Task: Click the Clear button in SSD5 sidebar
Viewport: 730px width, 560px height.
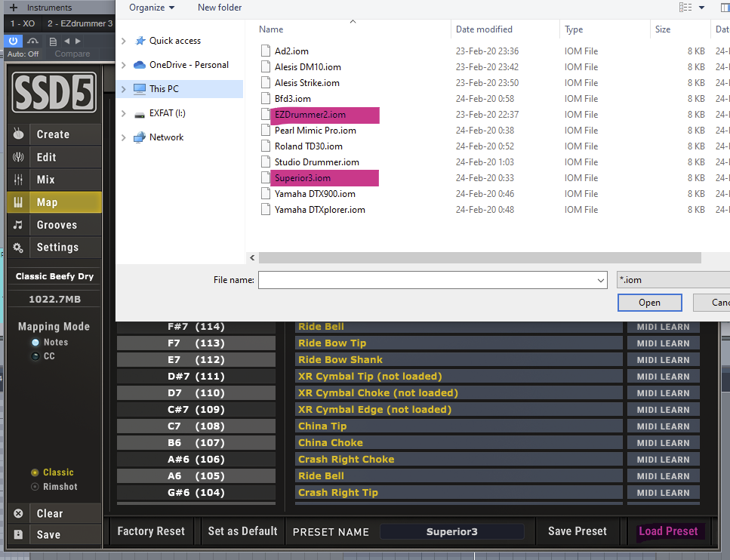Action: 54,513
